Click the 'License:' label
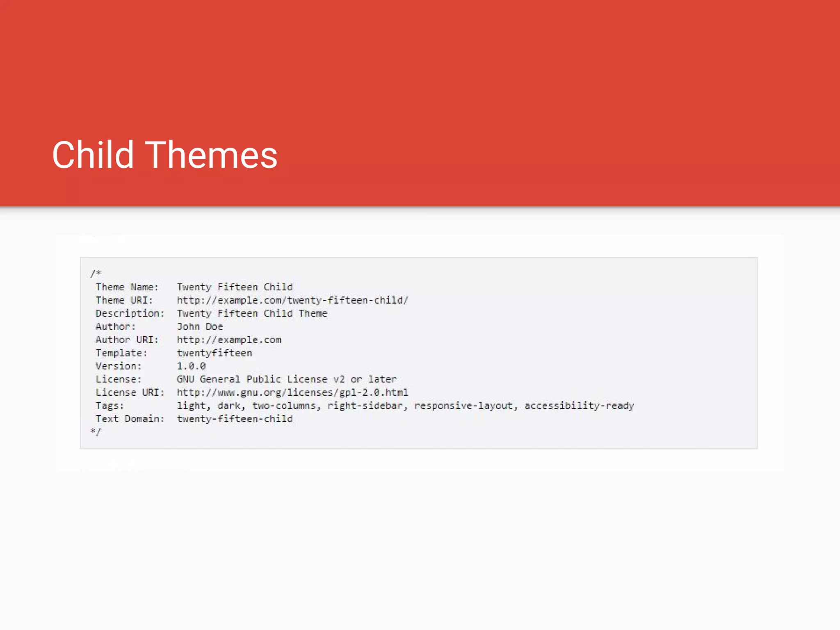Viewport: 840px width, 630px height. pyautogui.click(x=119, y=379)
